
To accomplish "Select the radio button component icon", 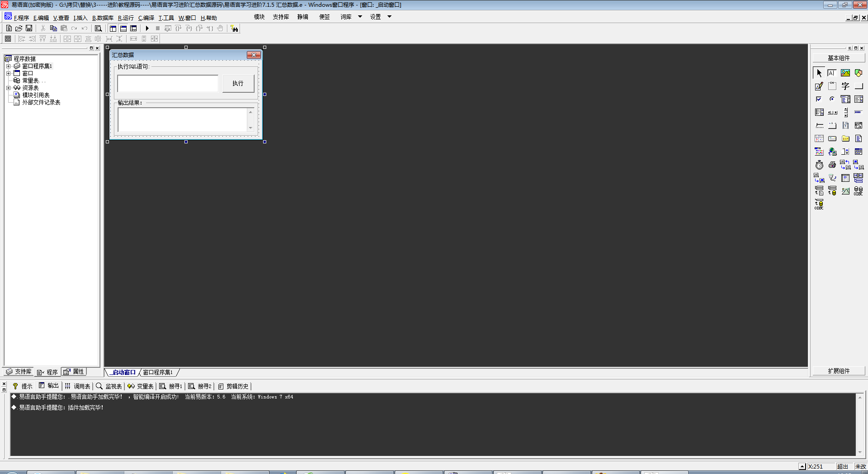I will pos(832,99).
